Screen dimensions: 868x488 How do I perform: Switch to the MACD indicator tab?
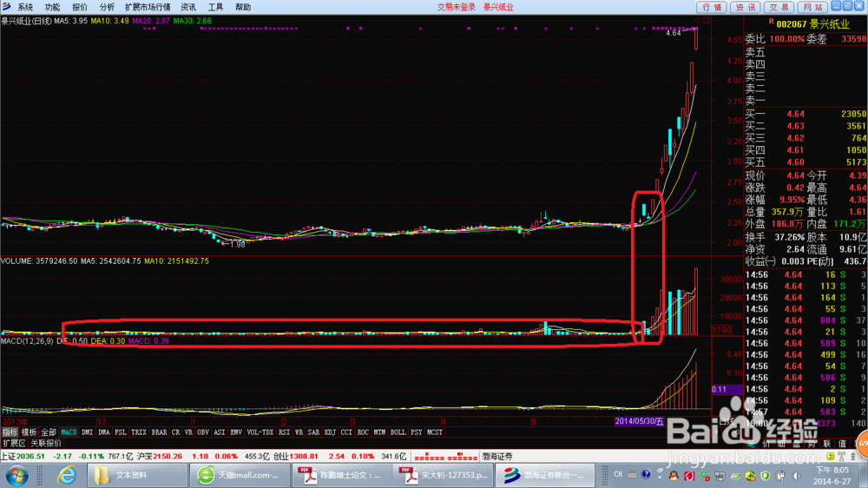[x=69, y=432]
